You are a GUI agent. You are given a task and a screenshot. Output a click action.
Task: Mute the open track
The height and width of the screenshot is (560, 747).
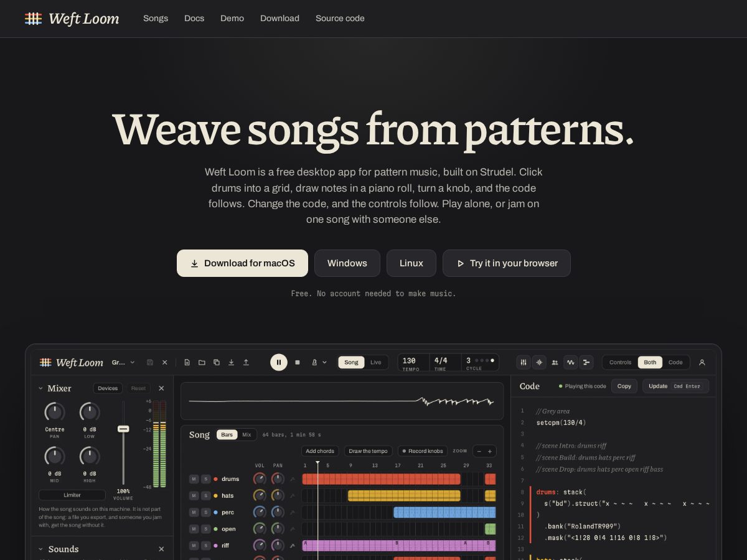194,529
